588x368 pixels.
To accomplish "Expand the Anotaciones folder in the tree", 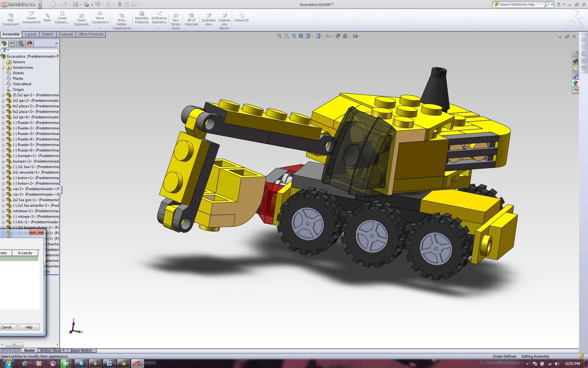I will (3, 67).
